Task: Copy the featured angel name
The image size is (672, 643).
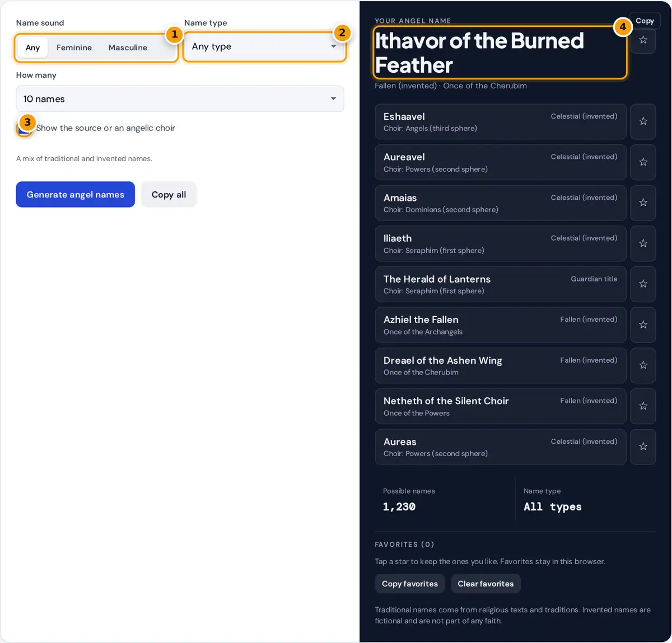Action: tap(645, 21)
